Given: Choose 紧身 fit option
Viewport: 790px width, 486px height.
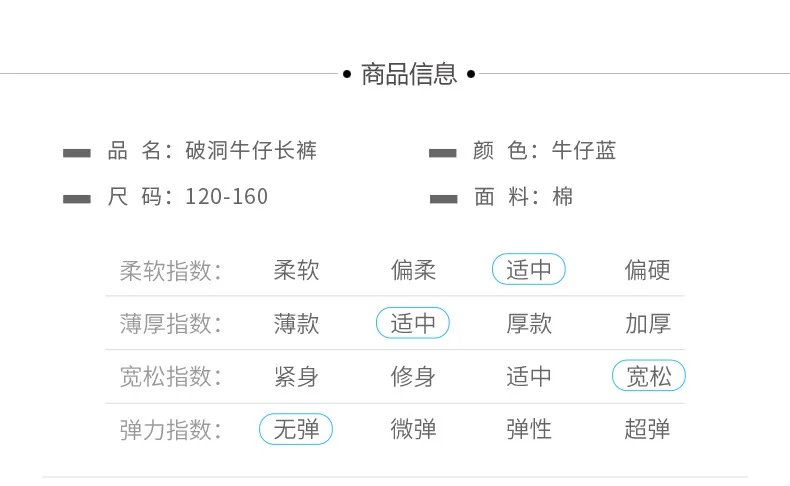Looking at the screenshot, I should 296,377.
